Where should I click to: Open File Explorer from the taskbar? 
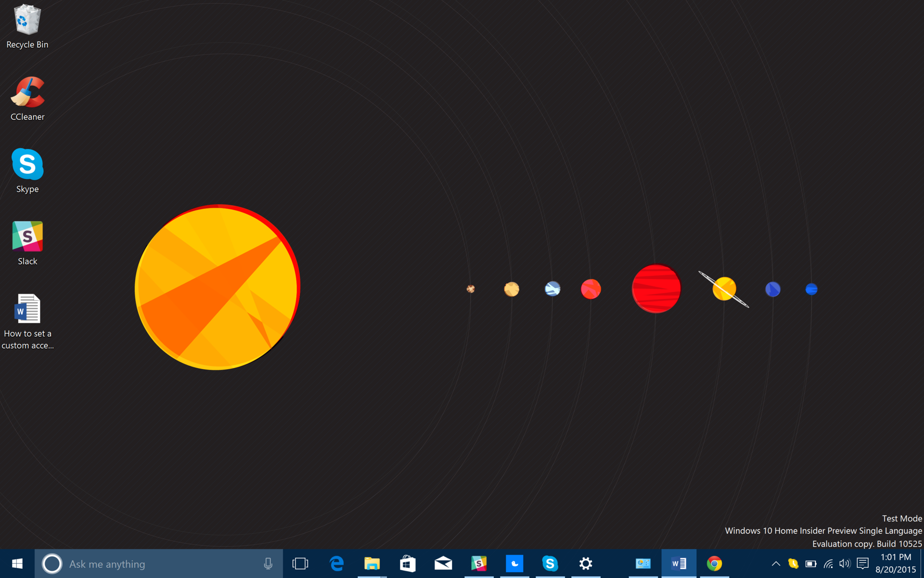pyautogui.click(x=372, y=564)
